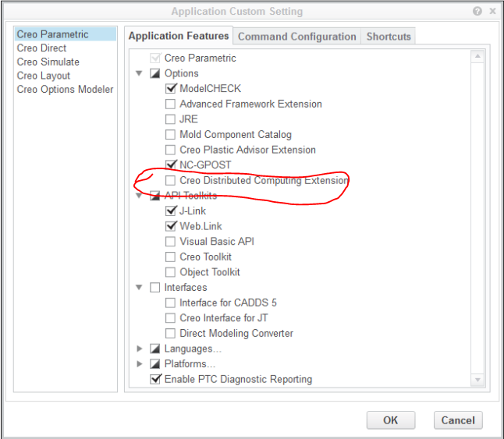This screenshot has height=439, width=504.
Task: Expand the Languages group arrow
Action: (x=139, y=349)
